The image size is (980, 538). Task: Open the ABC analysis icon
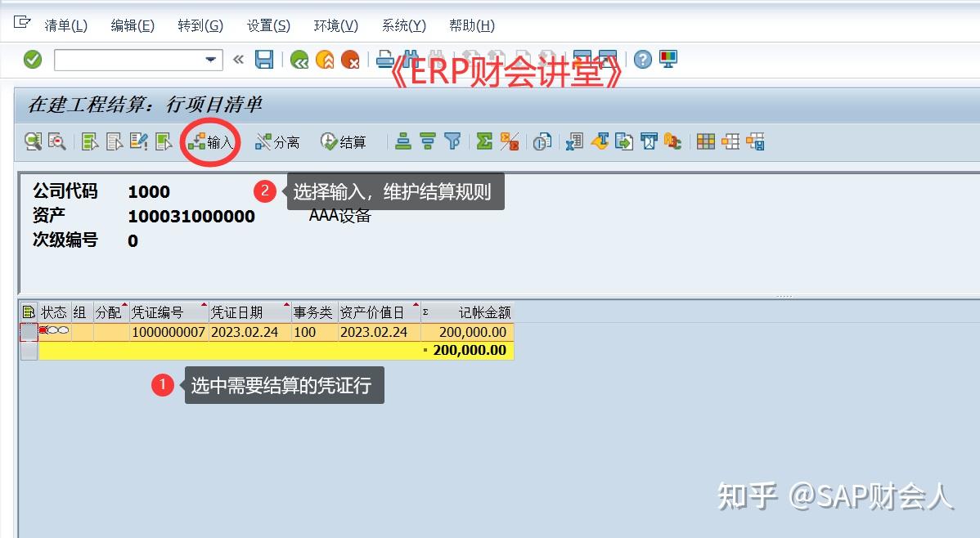click(x=671, y=141)
